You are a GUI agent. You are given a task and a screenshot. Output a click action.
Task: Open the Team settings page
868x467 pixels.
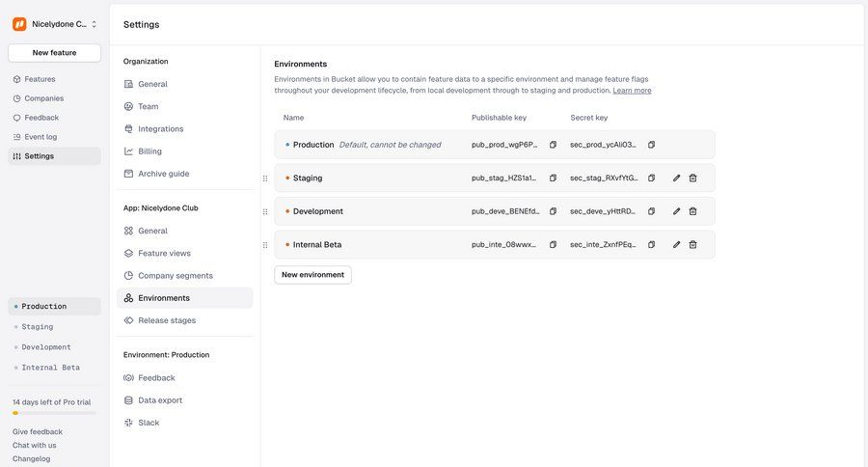(185, 106)
